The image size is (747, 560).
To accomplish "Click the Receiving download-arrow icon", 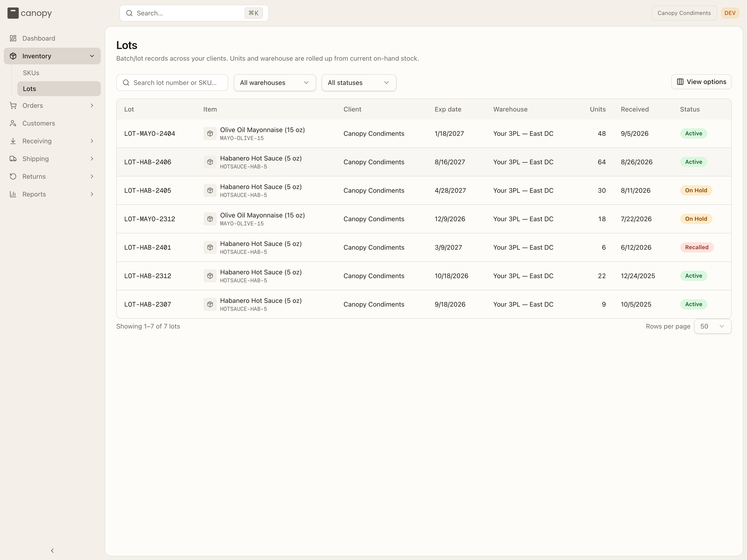I will (x=13, y=141).
